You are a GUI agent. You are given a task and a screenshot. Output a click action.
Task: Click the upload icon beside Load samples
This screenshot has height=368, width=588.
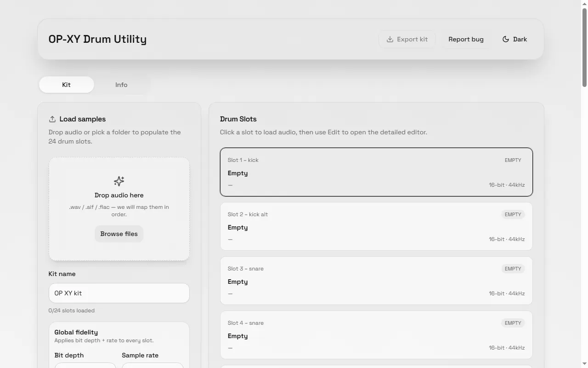(x=52, y=119)
